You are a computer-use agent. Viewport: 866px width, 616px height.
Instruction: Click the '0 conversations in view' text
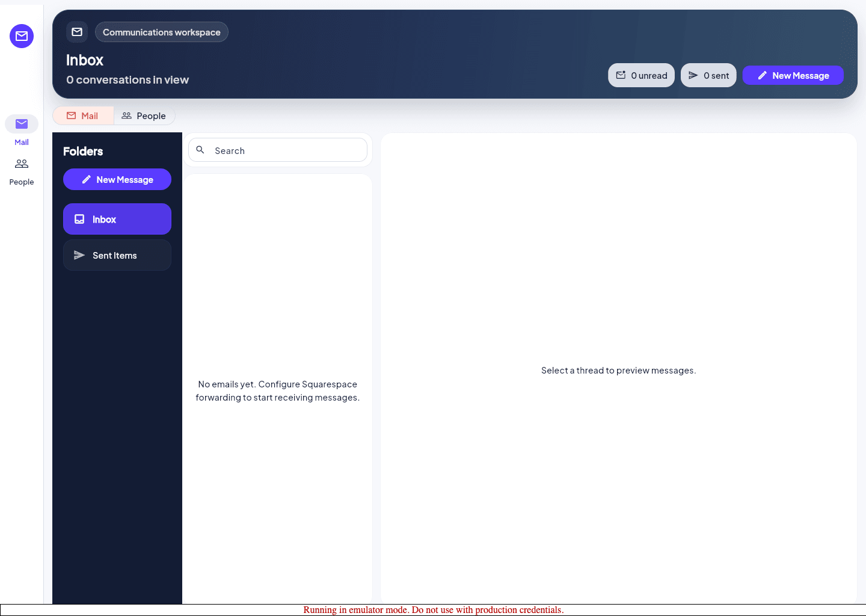(x=127, y=80)
